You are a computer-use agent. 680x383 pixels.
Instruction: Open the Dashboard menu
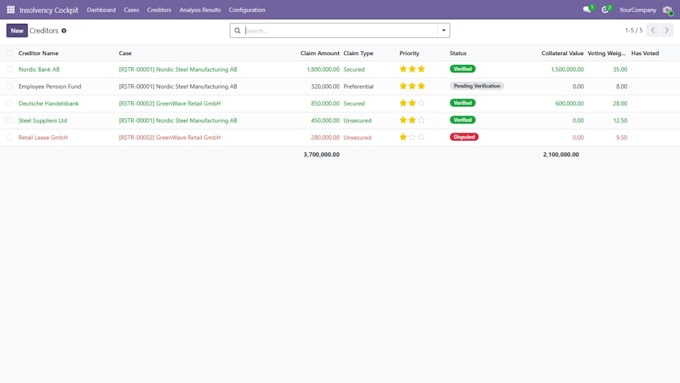point(101,10)
